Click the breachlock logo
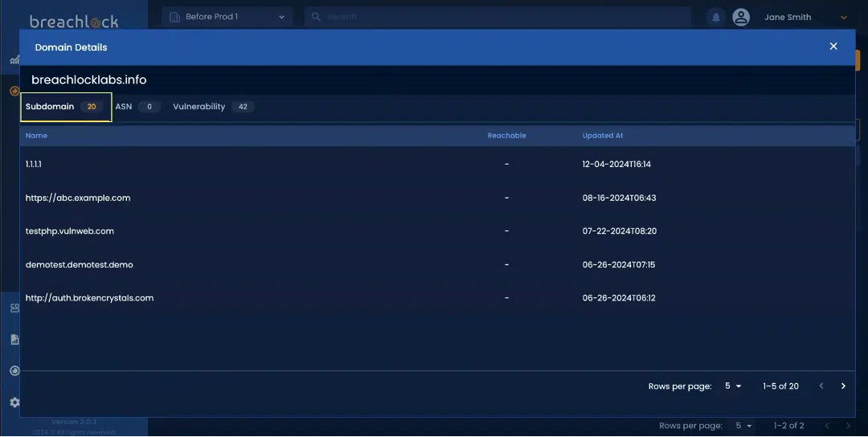 [74, 22]
